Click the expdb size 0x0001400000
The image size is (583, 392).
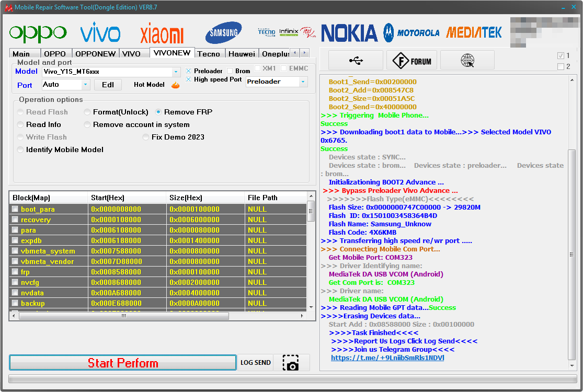pyautogui.click(x=195, y=240)
